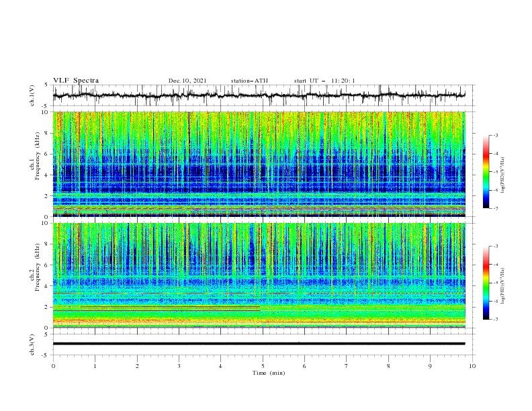Click the 'station=ATH' label

pos(249,81)
